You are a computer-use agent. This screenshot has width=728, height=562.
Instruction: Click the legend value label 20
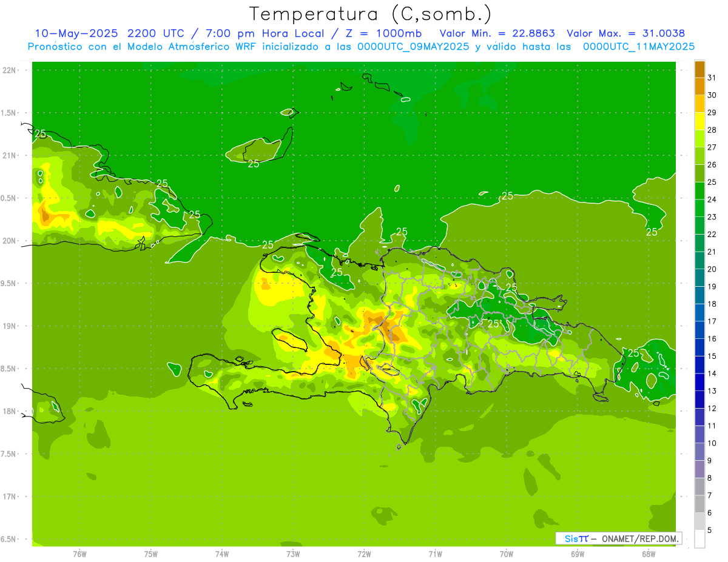pyautogui.click(x=712, y=269)
